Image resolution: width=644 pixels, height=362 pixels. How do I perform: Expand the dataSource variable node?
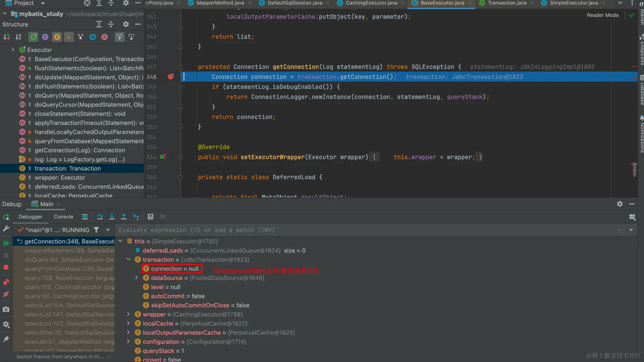pos(137,278)
